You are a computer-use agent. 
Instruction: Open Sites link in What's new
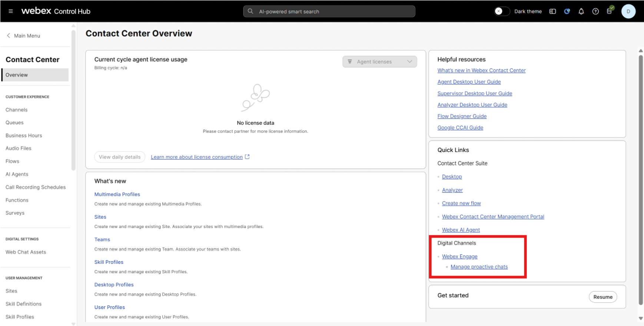100,217
